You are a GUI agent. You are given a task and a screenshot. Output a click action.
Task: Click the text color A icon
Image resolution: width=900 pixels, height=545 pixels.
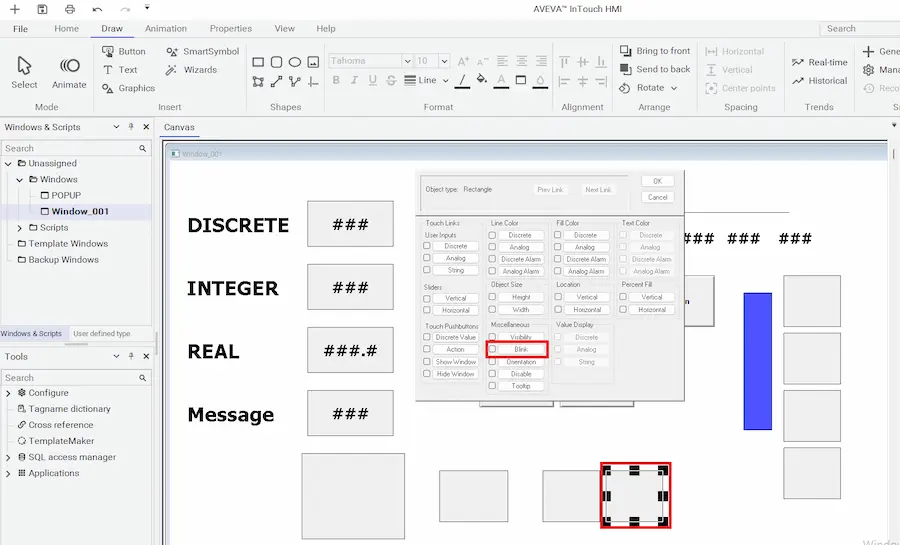(x=501, y=81)
